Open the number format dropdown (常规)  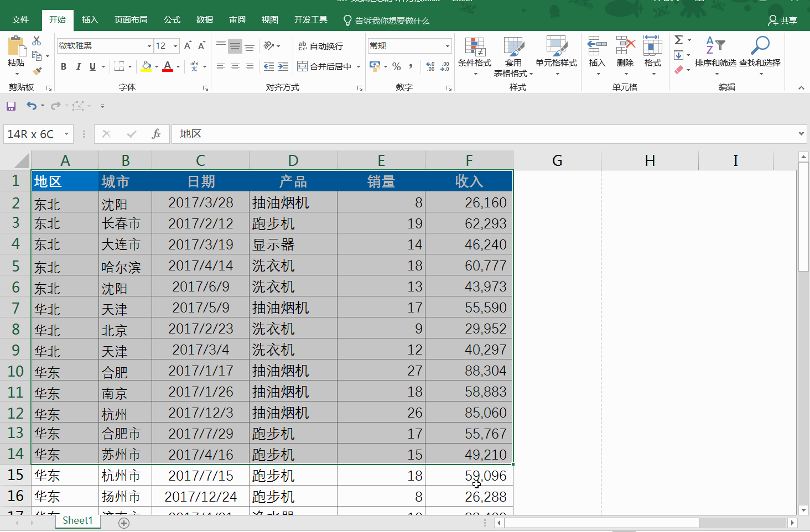click(448, 46)
